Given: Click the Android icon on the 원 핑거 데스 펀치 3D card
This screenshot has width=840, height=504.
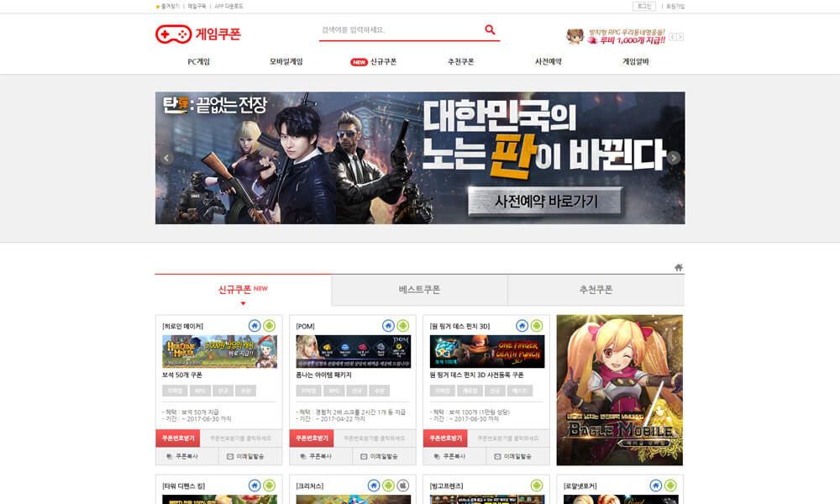Looking at the screenshot, I should tap(536, 326).
